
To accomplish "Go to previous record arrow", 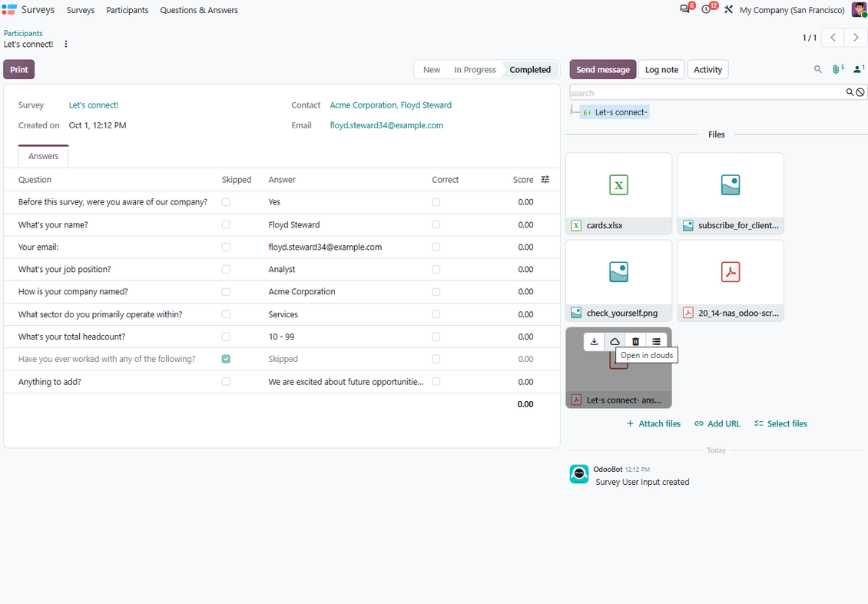I will pos(833,38).
